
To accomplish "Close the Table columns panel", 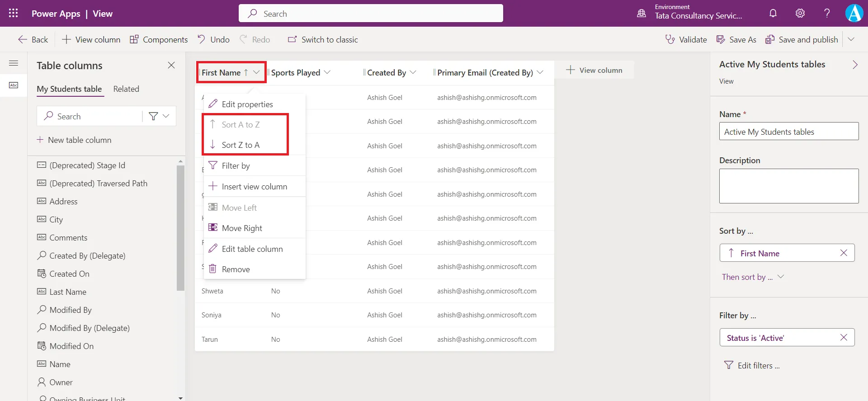I will coord(171,65).
